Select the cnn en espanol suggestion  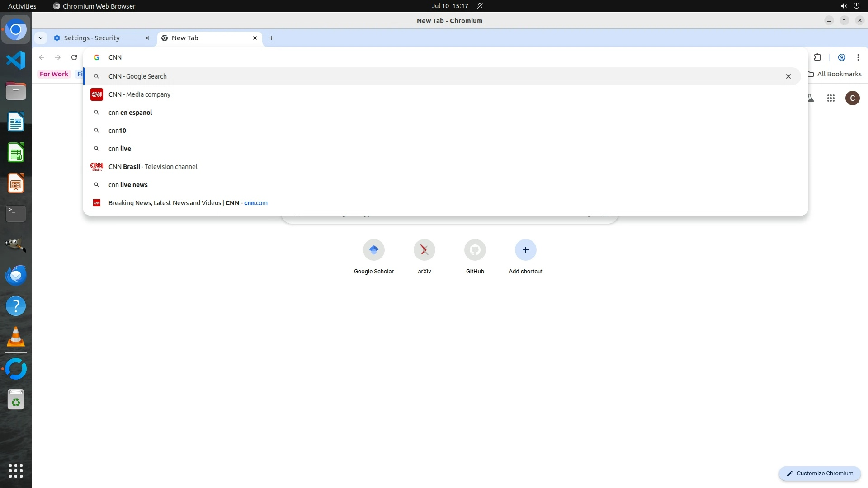(x=130, y=113)
